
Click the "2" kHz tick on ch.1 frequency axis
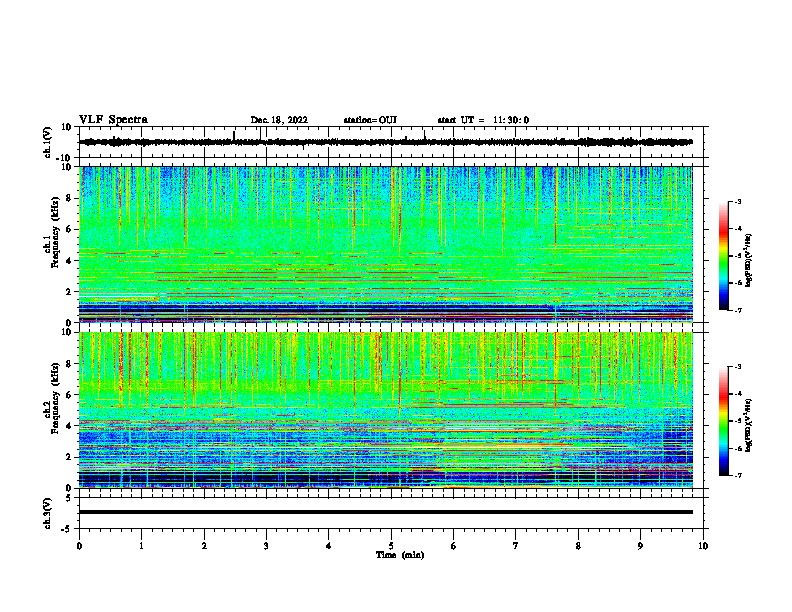pyautogui.click(x=69, y=292)
